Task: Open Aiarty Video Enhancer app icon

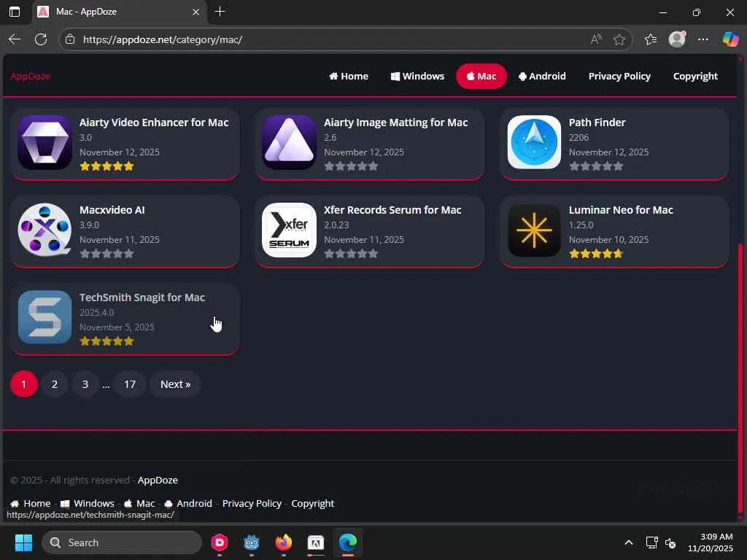Action: click(44, 142)
